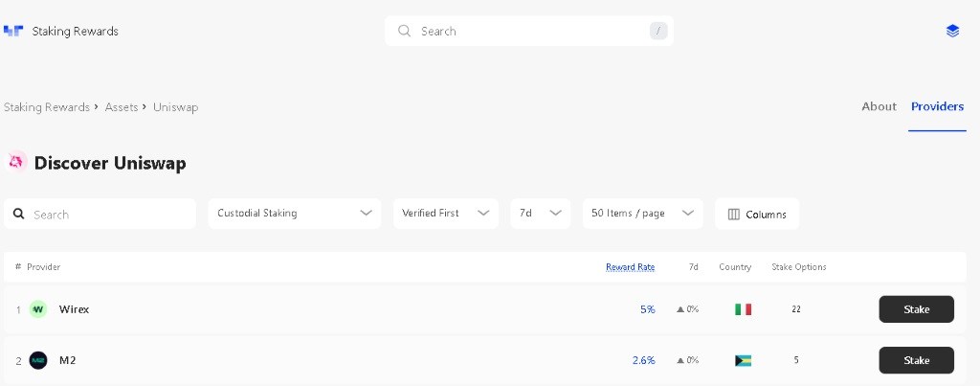Click the Wirex provider logo
This screenshot has height=386, width=980.
[38, 309]
